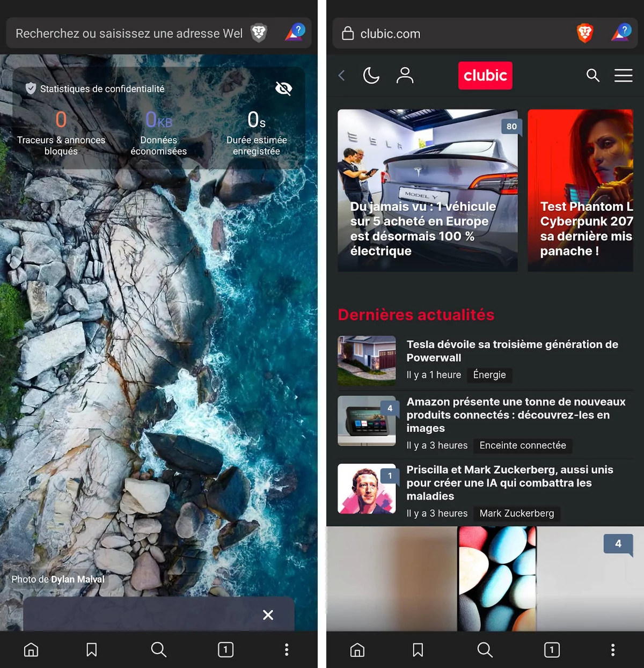Open three-dot menu on left screen
Screen dimensions: 644x668
pyautogui.click(x=287, y=650)
